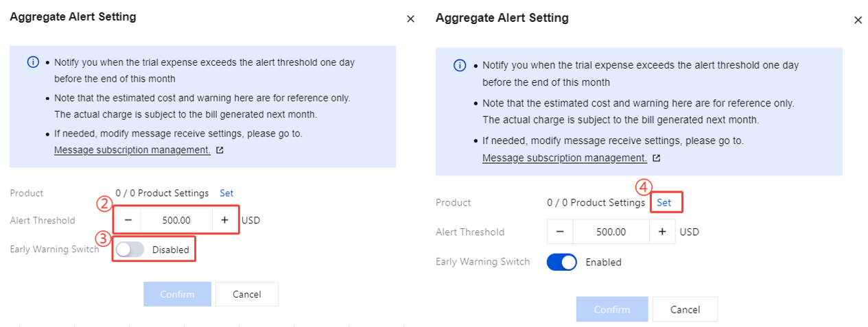Image resolution: width=868 pixels, height=327 pixels.
Task: Click the 500.00 threshold field in left dialog
Action: pos(176,221)
